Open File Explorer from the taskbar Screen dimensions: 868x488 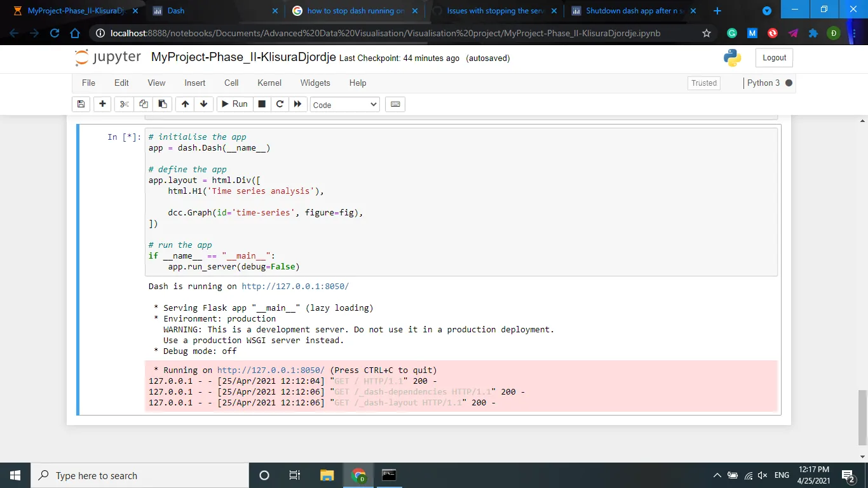pyautogui.click(x=327, y=475)
